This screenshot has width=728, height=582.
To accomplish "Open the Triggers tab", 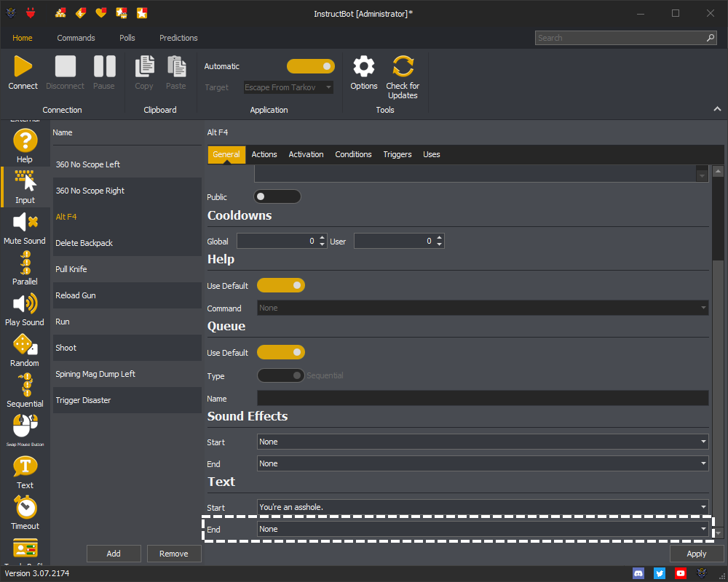I will (397, 154).
